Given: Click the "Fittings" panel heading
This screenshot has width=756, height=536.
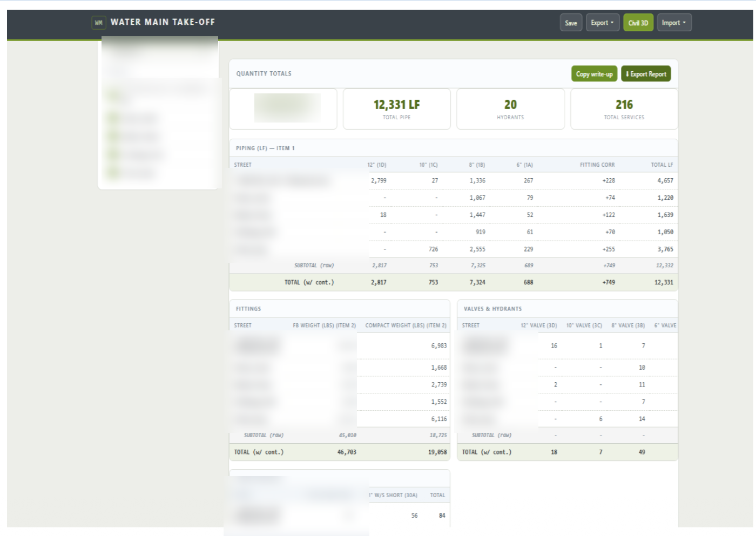Looking at the screenshot, I should 248,309.
